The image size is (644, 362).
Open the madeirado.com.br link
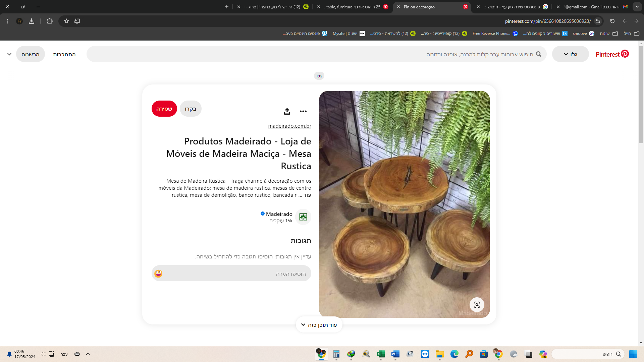coord(289,126)
